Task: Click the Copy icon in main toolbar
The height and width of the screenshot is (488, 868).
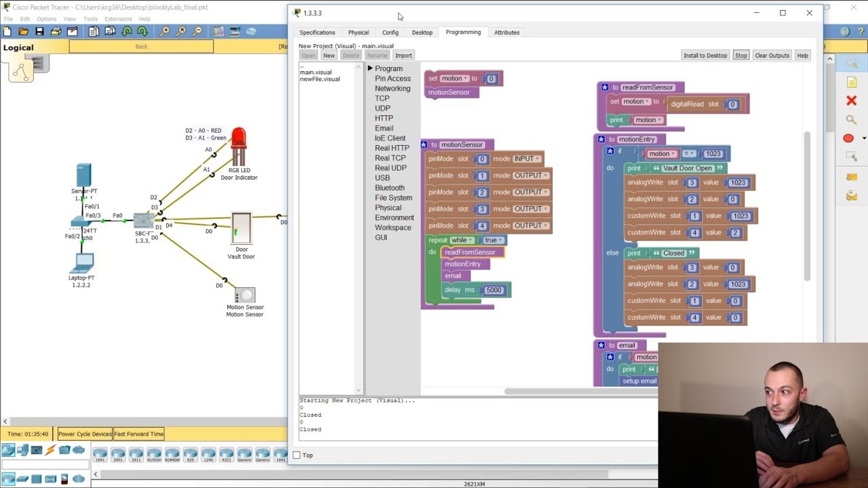Action: click(94, 31)
